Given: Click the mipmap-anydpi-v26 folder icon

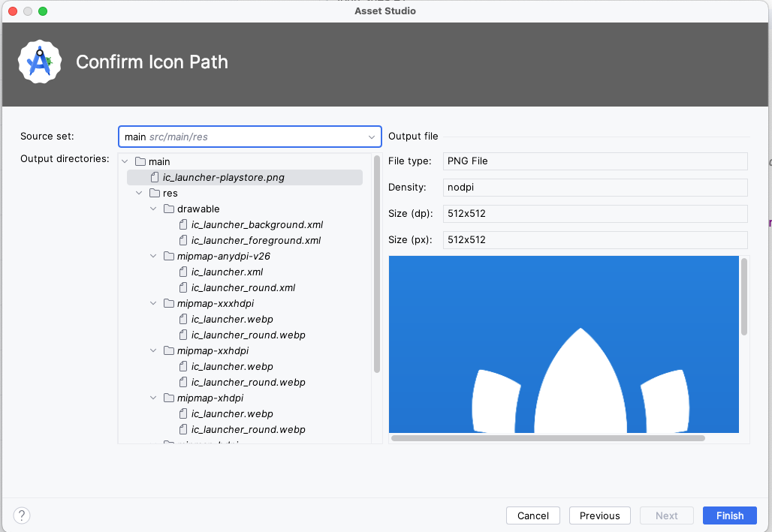Looking at the screenshot, I should click(169, 256).
